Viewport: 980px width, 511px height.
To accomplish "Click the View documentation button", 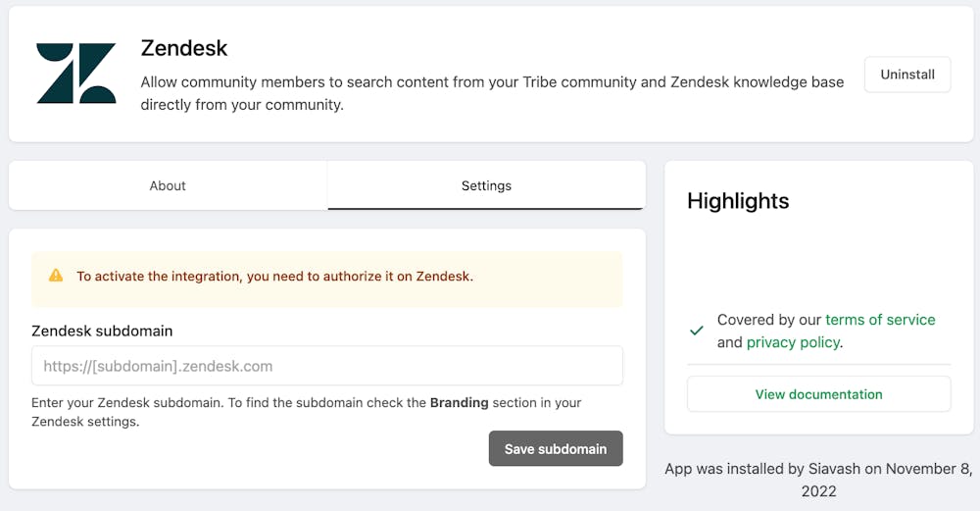I will point(818,394).
